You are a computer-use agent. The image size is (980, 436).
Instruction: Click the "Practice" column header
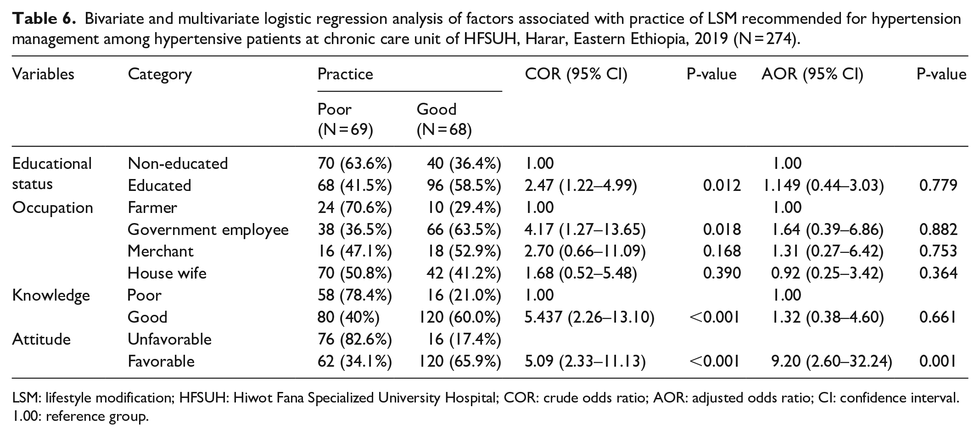(x=345, y=74)
